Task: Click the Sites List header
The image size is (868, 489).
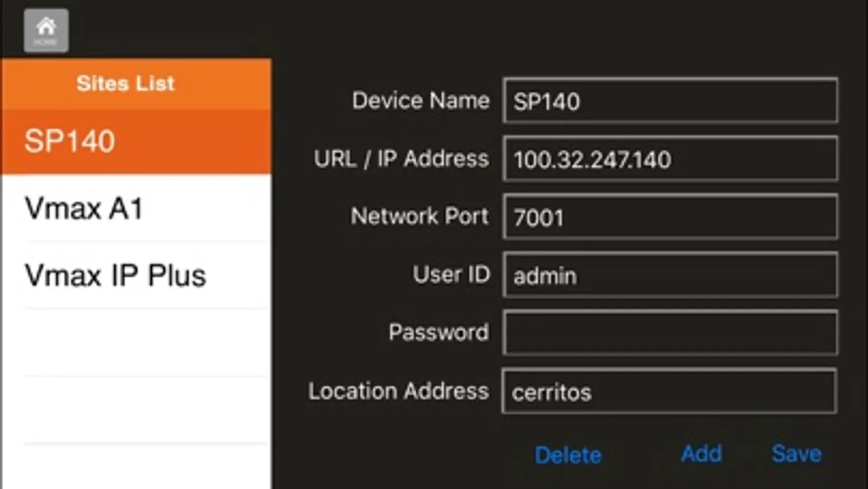Action: [x=125, y=83]
